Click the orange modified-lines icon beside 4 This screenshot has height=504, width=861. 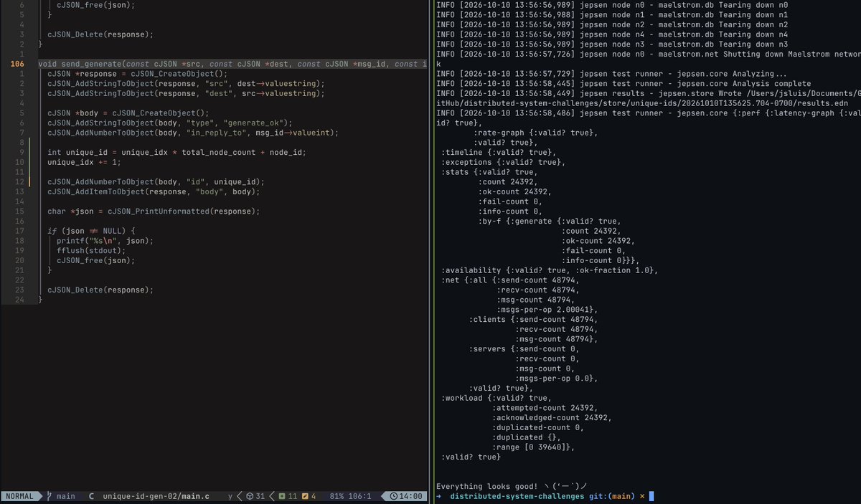306,496
